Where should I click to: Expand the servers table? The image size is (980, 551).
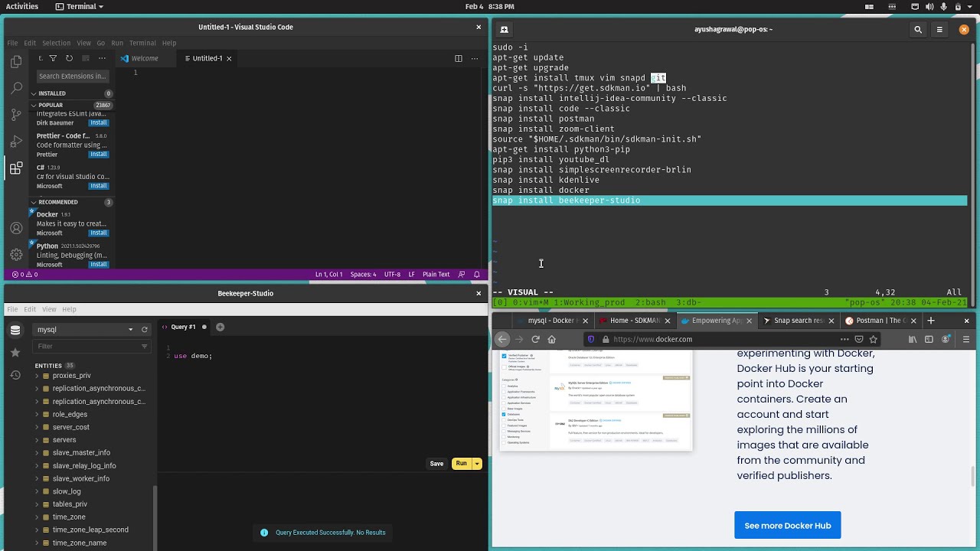[37, 440]
